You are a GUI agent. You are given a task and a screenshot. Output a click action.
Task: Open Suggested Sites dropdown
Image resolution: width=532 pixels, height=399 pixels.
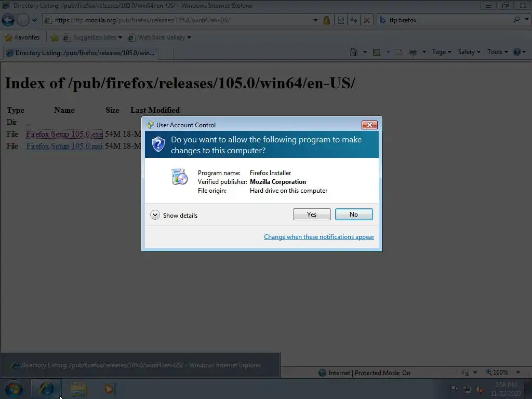pyautogui.click(x=92, y=37)
